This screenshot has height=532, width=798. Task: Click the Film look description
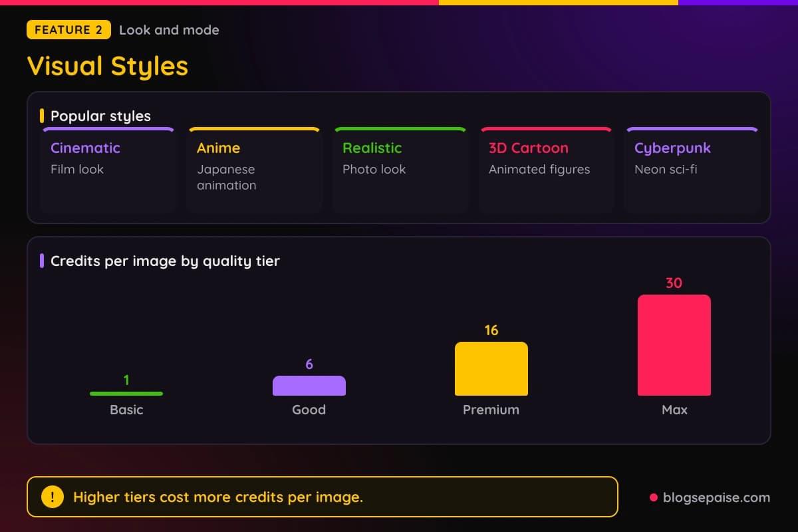pyautogui.click(x=77, y=169)
